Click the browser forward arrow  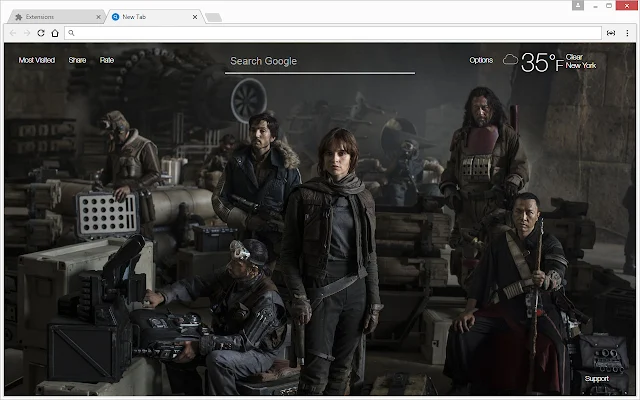coord(27,33)
